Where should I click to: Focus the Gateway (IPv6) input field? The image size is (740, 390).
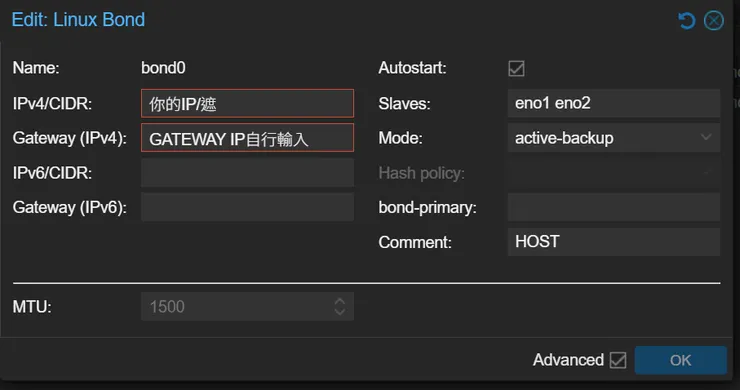coord(247,207)
